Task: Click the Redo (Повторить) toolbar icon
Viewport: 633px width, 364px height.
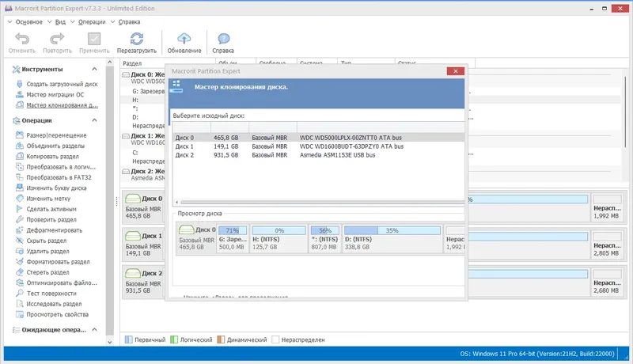Action: [57, 39]
